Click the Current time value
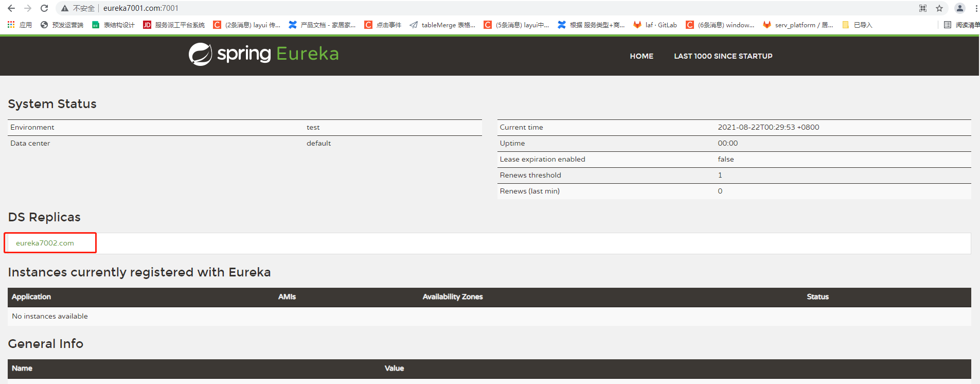 click(768, 127)
